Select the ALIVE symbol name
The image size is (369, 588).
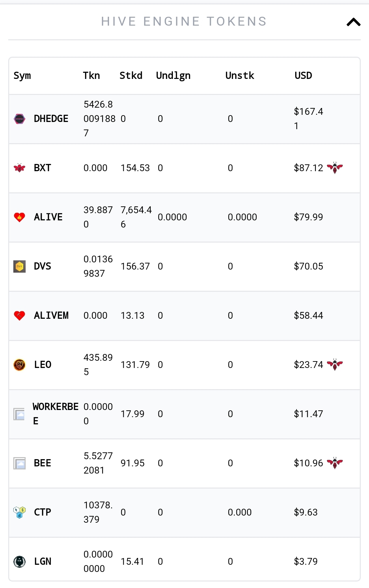48,217
